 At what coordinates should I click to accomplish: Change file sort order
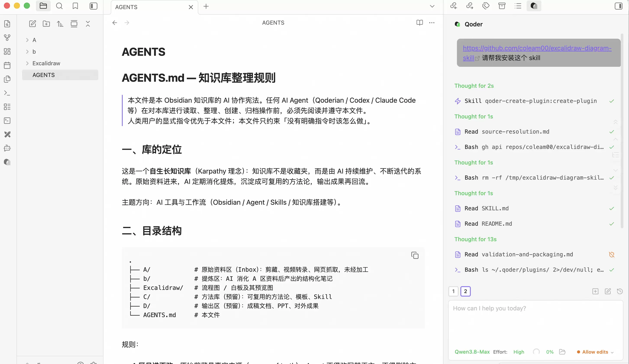(60, 24)
